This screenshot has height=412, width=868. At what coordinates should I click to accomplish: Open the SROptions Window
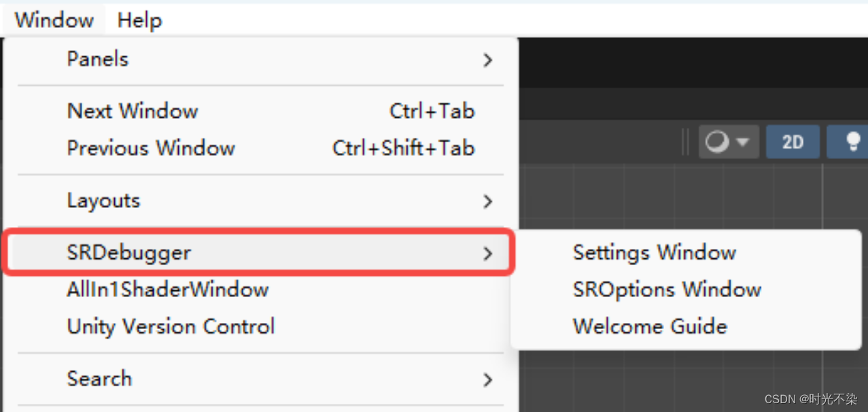(667, 288)
